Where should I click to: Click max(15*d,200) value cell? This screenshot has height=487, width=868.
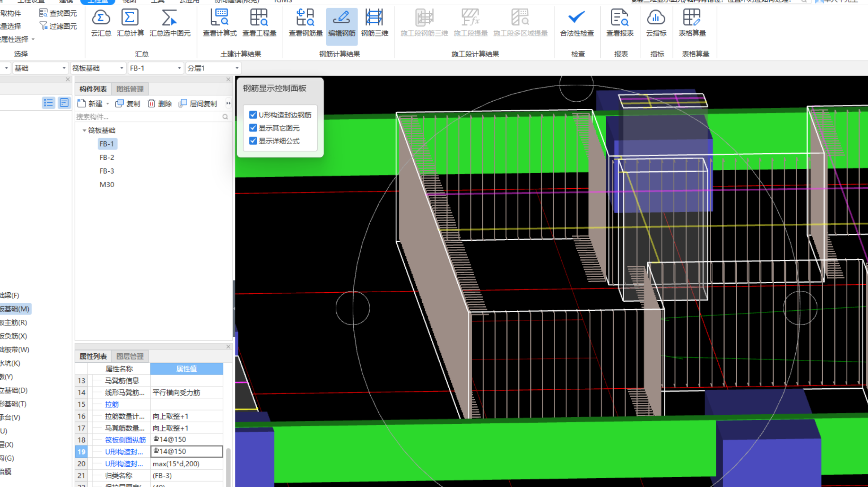coord(186,464)
